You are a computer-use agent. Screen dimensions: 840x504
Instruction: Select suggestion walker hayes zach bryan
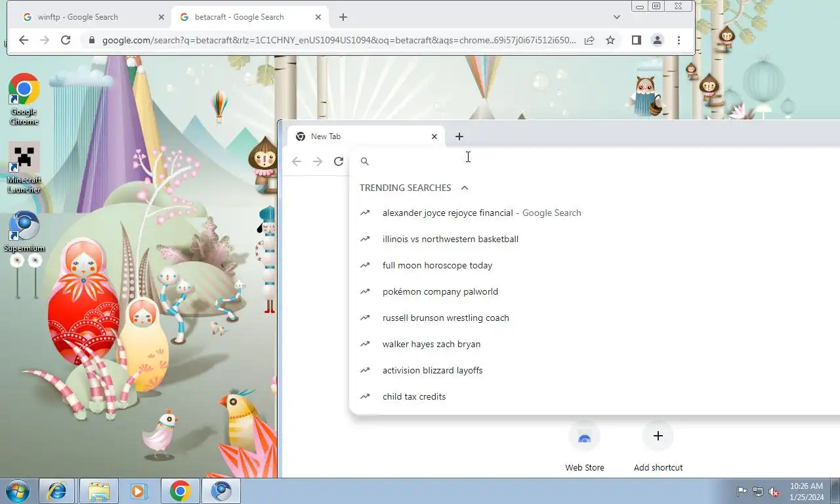coord(595,344)
